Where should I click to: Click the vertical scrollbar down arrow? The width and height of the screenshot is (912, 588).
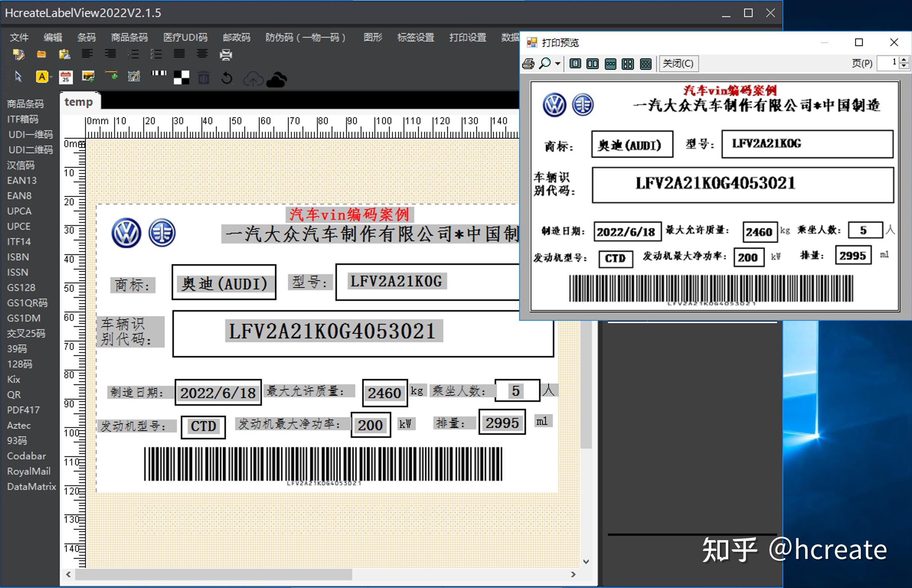pyautogui.click(x=586, y=562)
